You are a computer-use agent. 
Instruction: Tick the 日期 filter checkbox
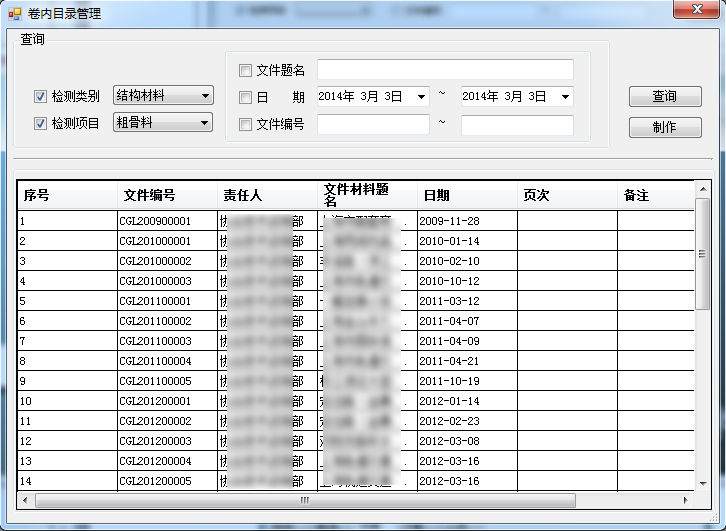coord(245,97)
